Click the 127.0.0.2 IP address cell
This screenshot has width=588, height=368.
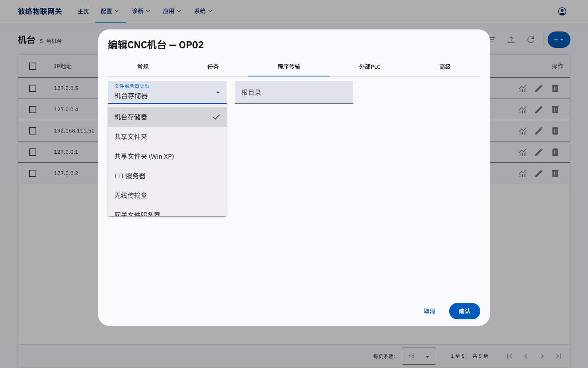[x=66, y=173]
